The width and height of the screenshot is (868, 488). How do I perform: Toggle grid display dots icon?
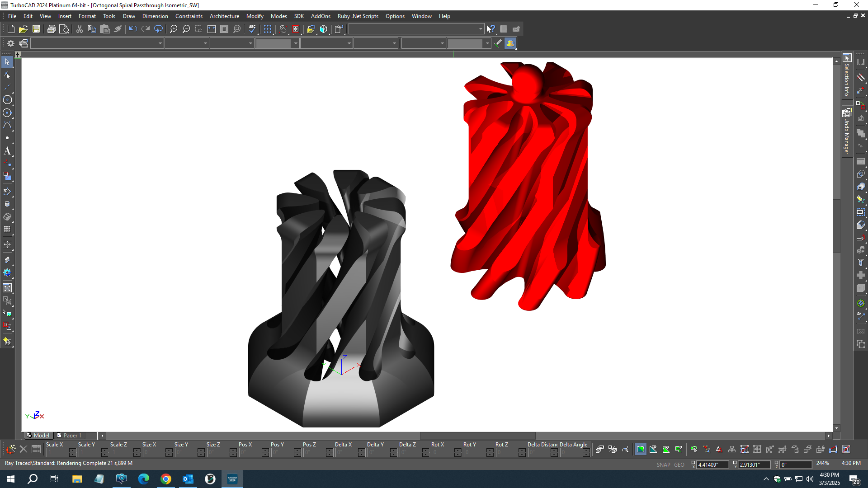pyautogui.click(x=268, y=29)
